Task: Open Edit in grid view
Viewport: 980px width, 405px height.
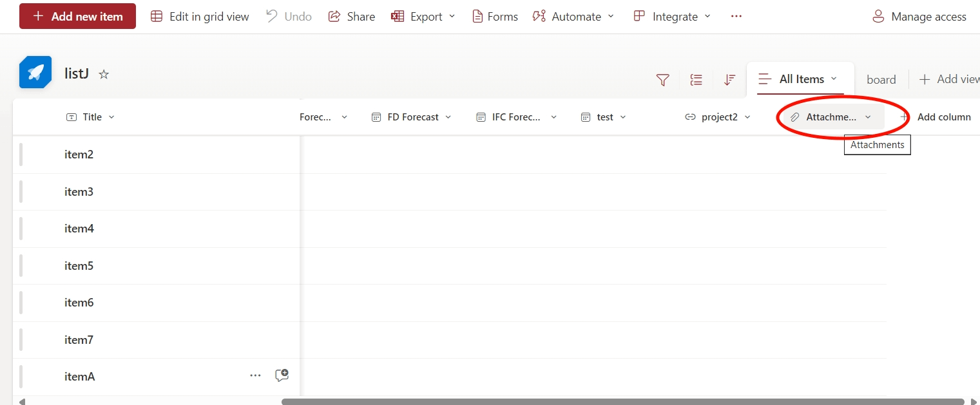Action: 200,17
